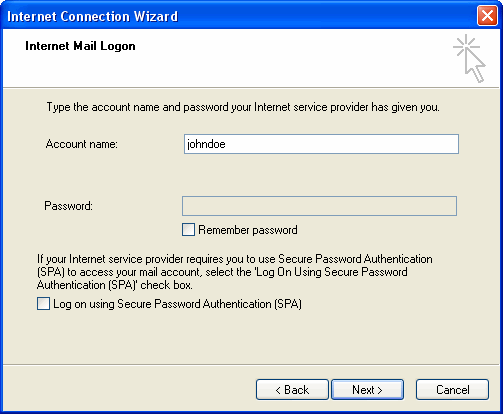Click the 'Account name:' label
Image resolution: width=503 pixels, height=414 pixels.
pos(82,144)
